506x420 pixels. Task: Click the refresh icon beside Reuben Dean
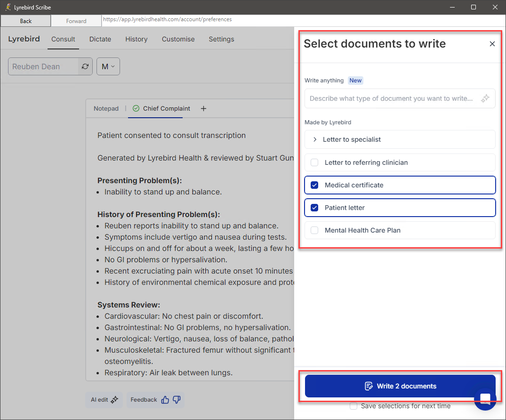(x=85, y=66)
